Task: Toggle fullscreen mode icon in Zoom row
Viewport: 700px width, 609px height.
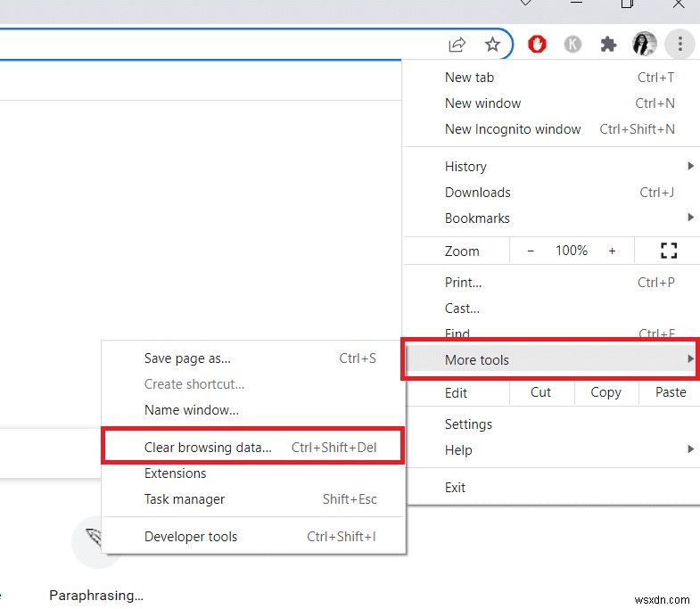Action: [x=668, y=251]
